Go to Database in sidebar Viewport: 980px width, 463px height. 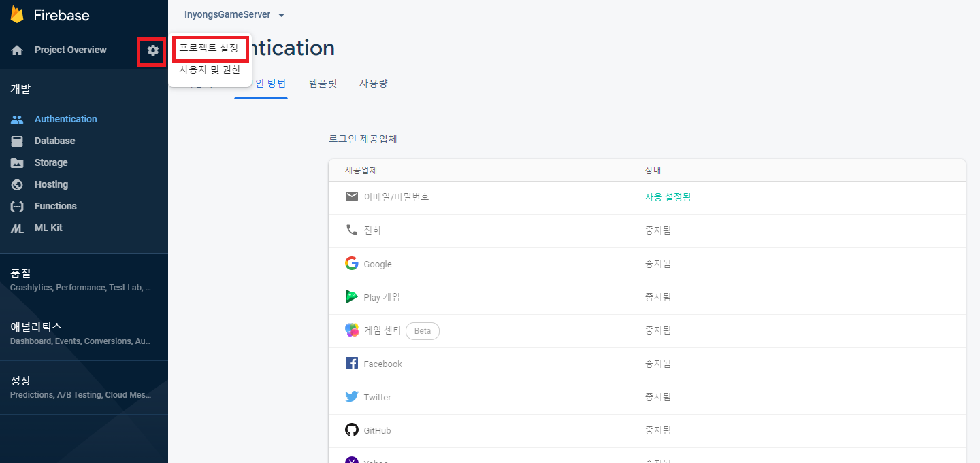pos(55,141)
